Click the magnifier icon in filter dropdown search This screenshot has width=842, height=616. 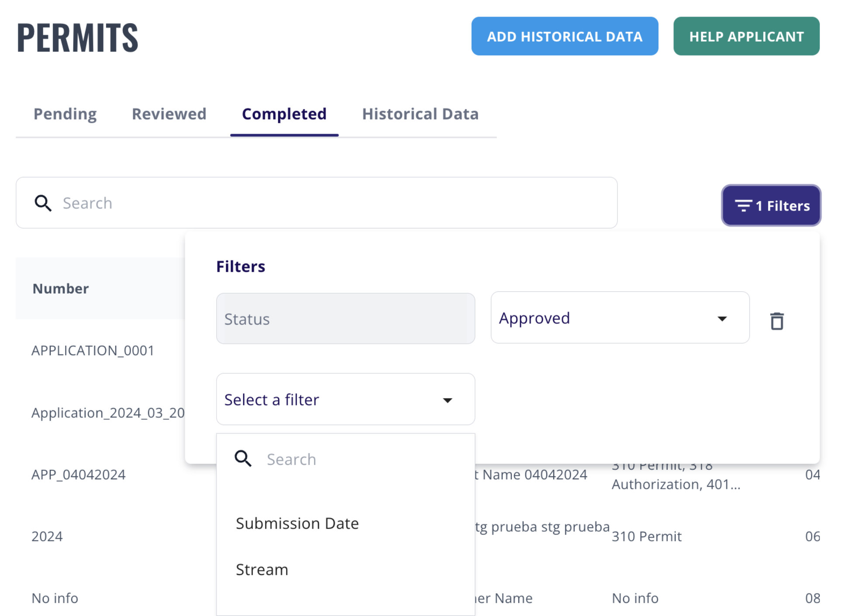pos(243,459)
